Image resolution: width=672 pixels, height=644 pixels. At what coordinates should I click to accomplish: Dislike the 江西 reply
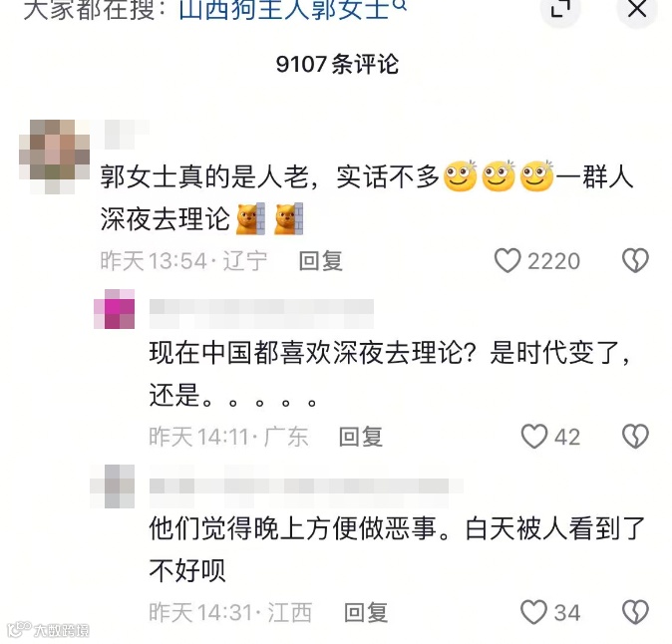(x=635, y=612)
